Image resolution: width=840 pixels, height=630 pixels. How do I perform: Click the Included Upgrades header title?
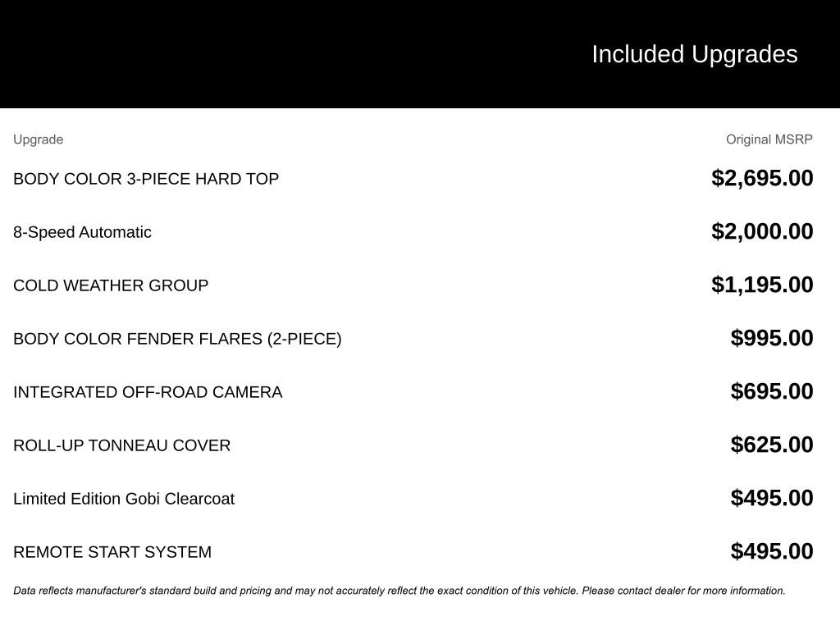[694, 55]
